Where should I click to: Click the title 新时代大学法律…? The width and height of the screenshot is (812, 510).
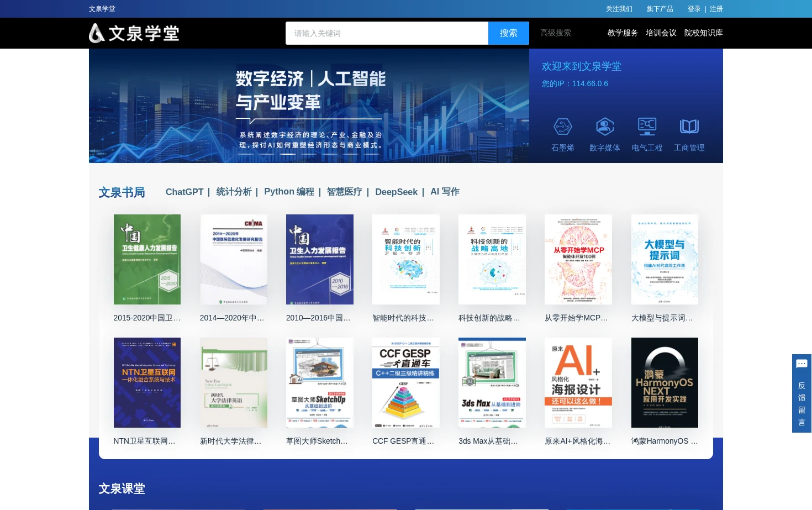pyautogui.click(x=230, y=441)
